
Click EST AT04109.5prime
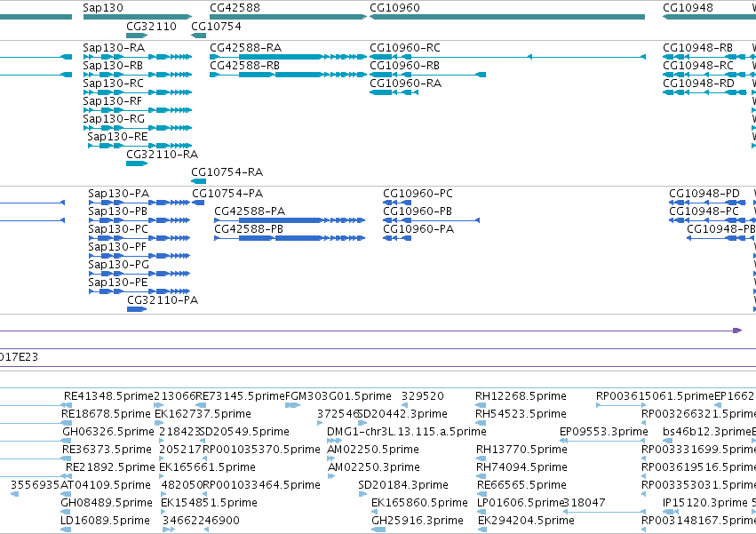[x=106, y=485]
